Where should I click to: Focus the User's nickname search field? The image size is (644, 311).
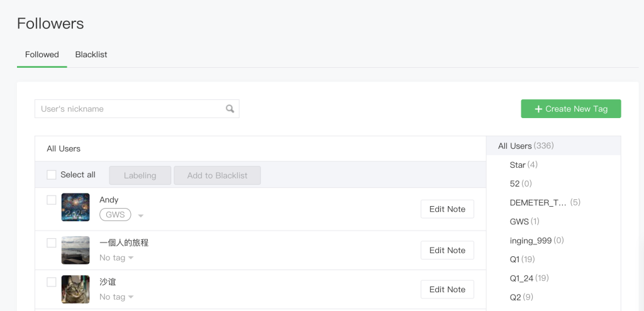coord(131,109)
